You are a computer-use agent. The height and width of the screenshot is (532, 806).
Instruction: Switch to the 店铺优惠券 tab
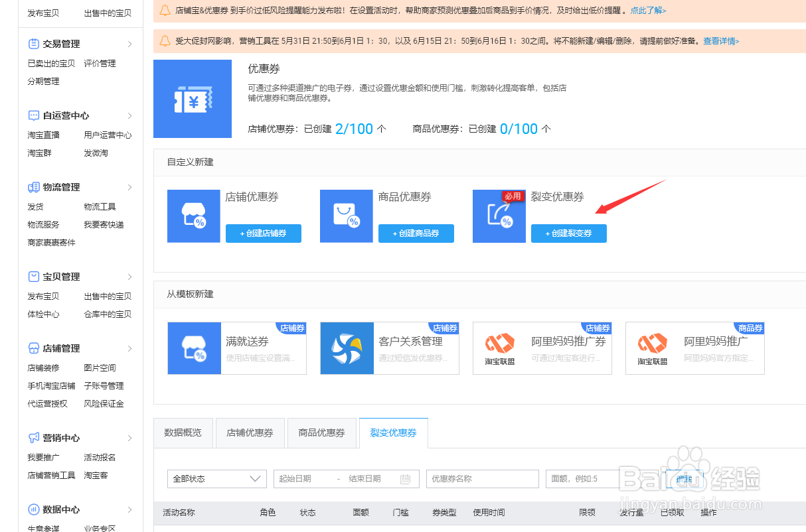pos(250,432)
